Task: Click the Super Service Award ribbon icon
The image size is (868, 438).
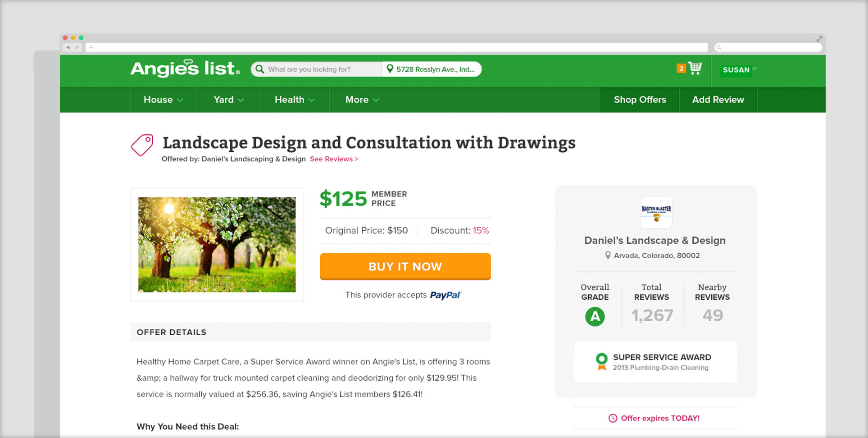Action: click(601, 361)
